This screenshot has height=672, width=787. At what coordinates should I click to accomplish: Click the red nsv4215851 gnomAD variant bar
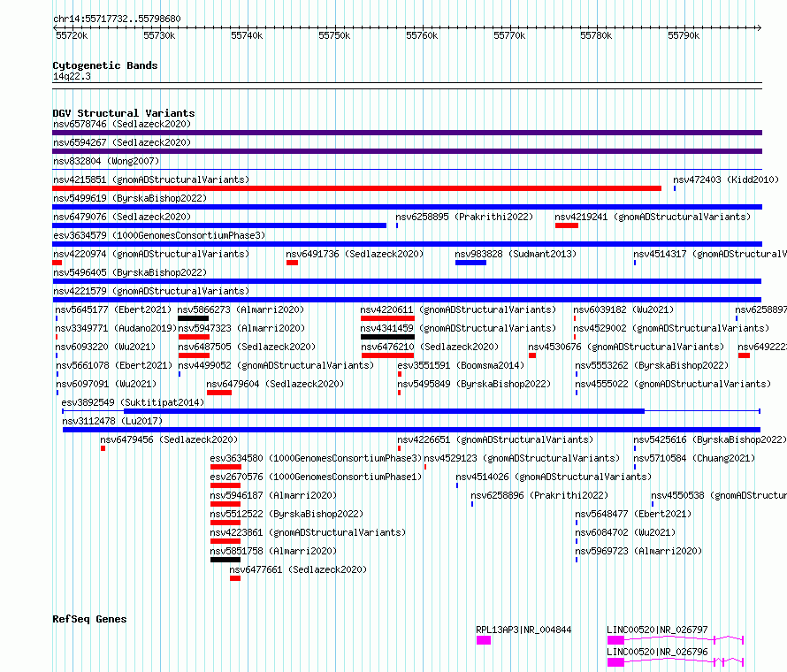[x=356, y=188]
